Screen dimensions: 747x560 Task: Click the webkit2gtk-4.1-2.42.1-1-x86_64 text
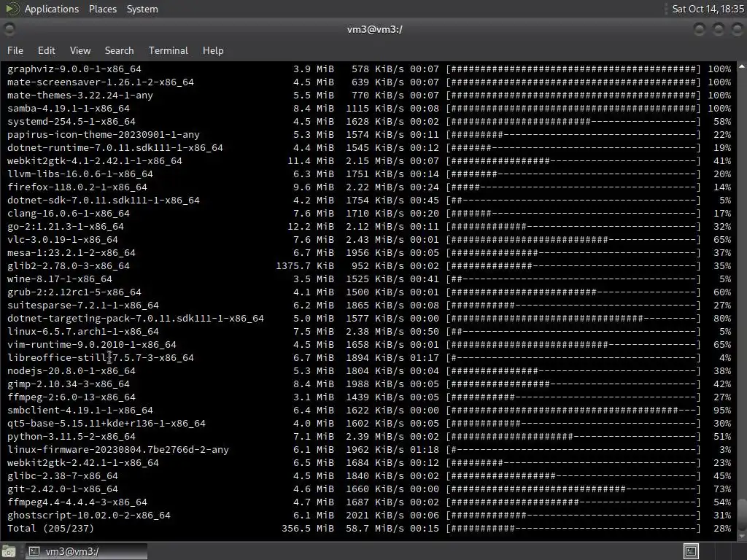(x=95, y=161)
